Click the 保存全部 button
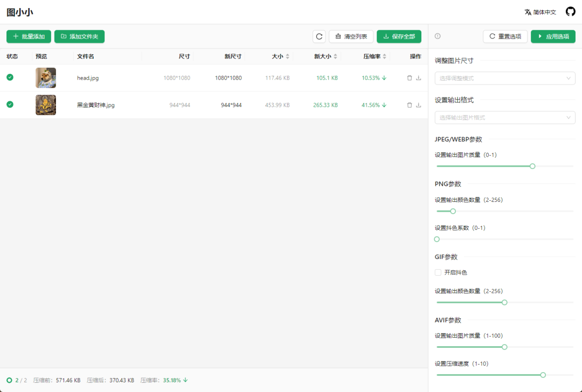The height and width of the screenshot is (392, 582). point(399,36)
